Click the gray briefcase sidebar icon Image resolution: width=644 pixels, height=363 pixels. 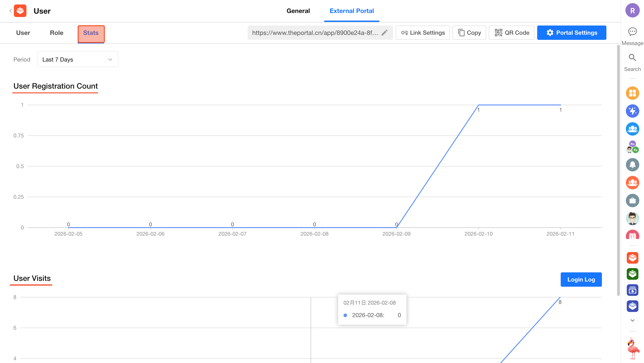point(632,200)
